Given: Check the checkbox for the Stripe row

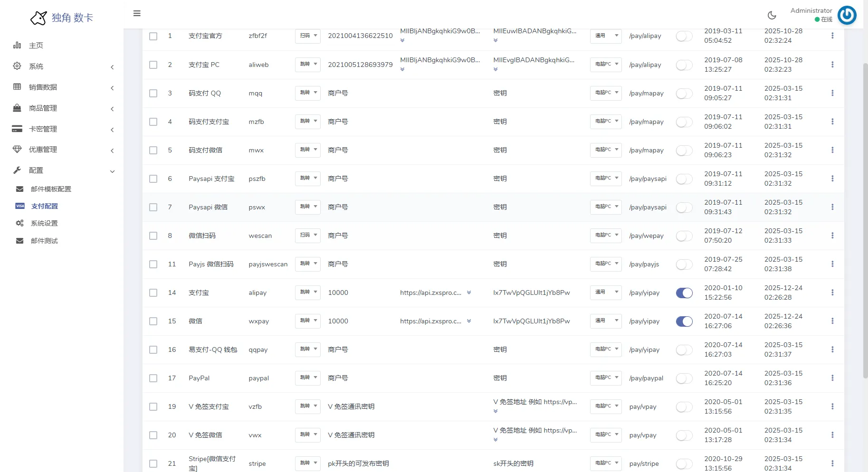Looking at the screenshot, I should pos(153,463).
